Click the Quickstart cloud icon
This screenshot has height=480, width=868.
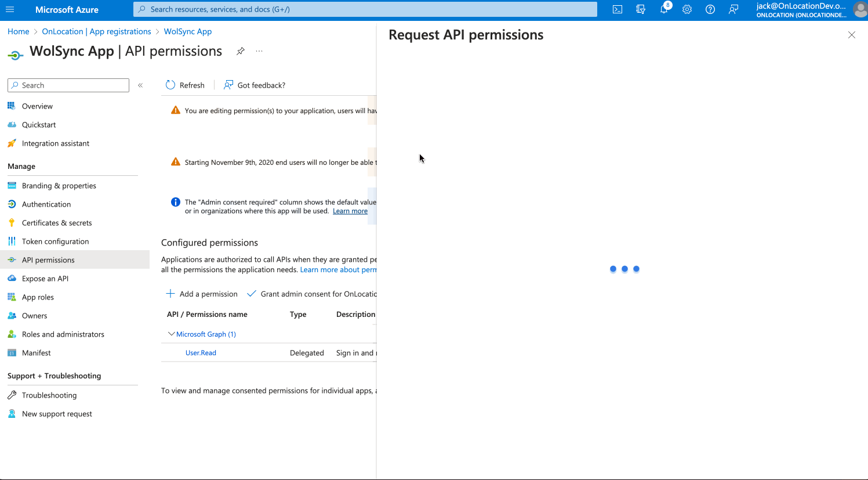(x=12, y=125)
